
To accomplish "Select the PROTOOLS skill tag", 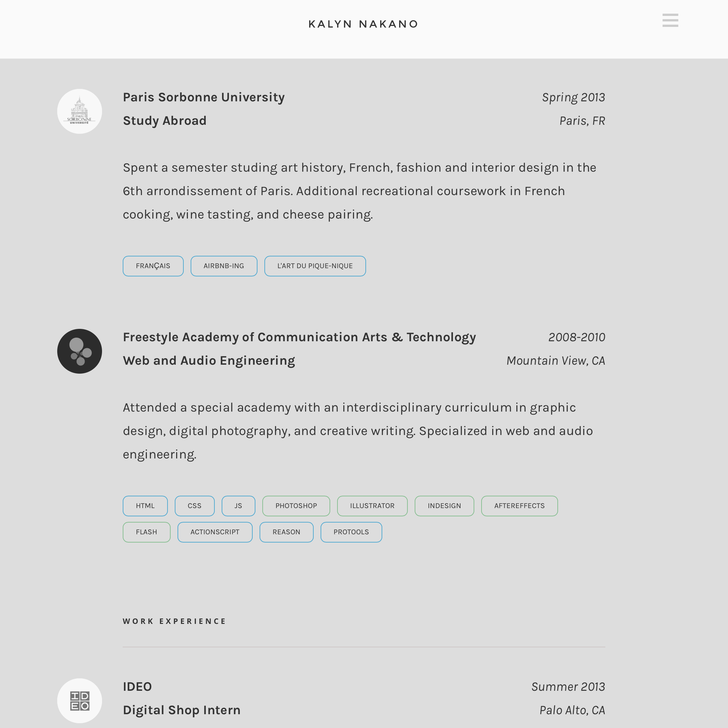I will point(351,532).
